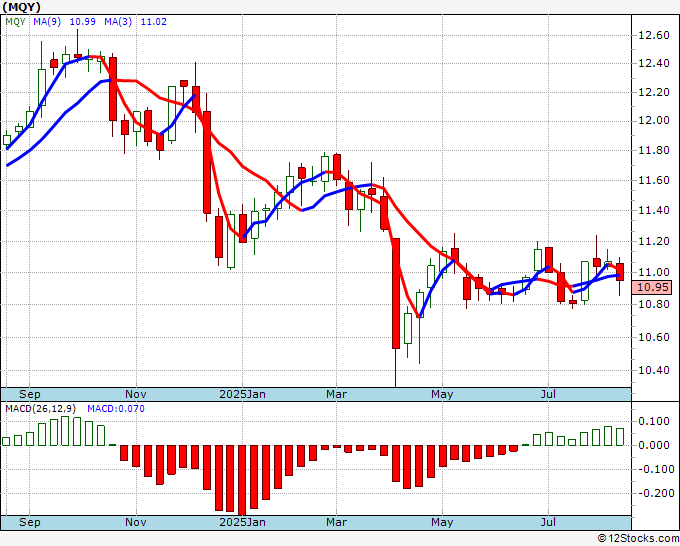Image resolution: width=680 pixels, height=546 pixels.
Task: Click the Jul label on price chart axis
Action: (549, 394)
